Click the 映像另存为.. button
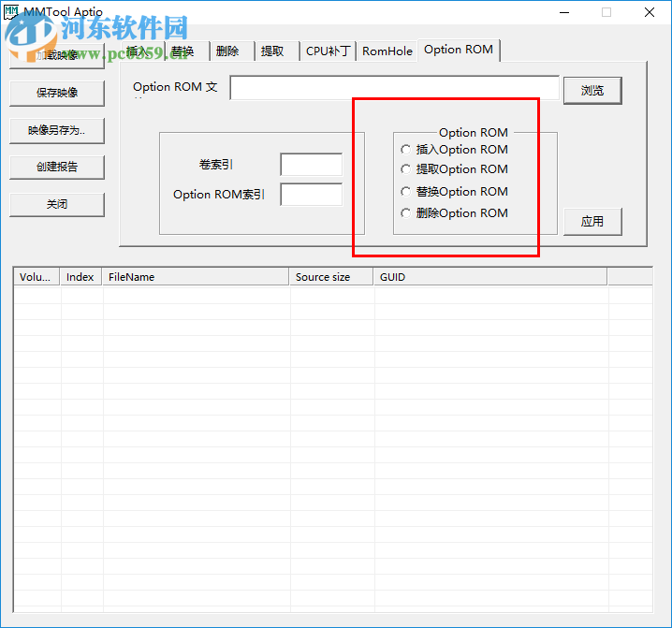 [57, 130]
